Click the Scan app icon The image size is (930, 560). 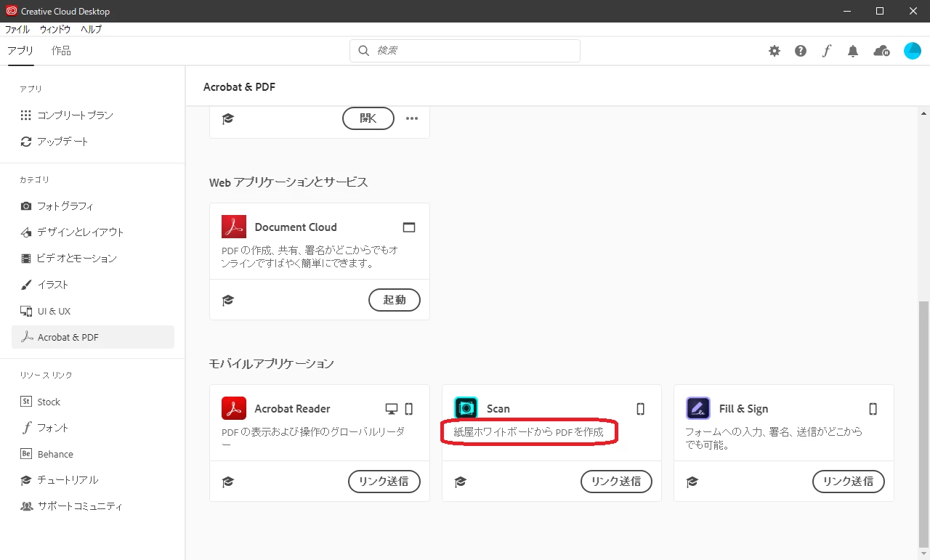(x=466, y=408)
